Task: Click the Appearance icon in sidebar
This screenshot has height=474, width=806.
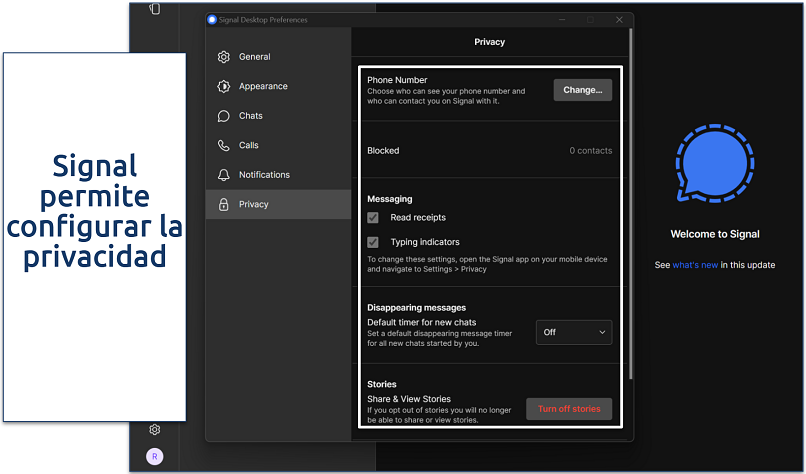Action: 224,87
